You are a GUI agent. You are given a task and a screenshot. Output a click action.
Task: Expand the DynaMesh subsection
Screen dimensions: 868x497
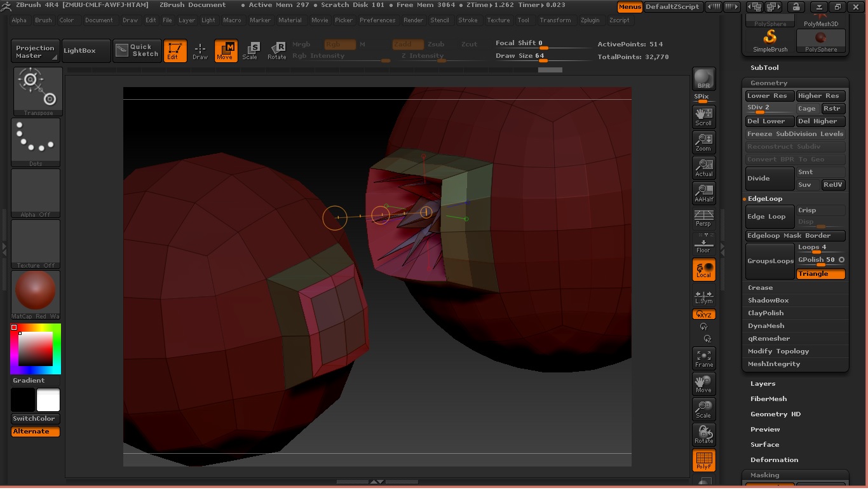click(766, 326)
